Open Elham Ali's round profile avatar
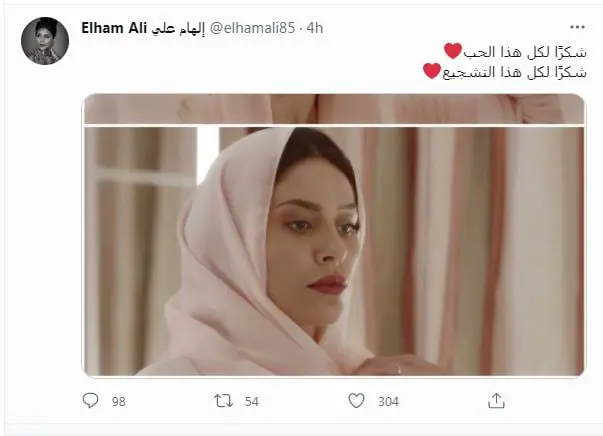Viewport: 603px width, 436px height. click(x=45, y=41)
